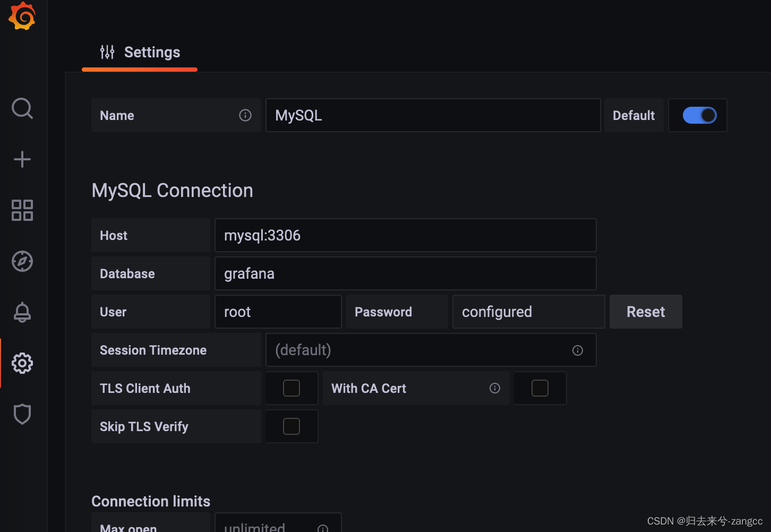Check the TLS Client Auth checkbox
This screenshot has height=532, width=771.
click(292, 388)
